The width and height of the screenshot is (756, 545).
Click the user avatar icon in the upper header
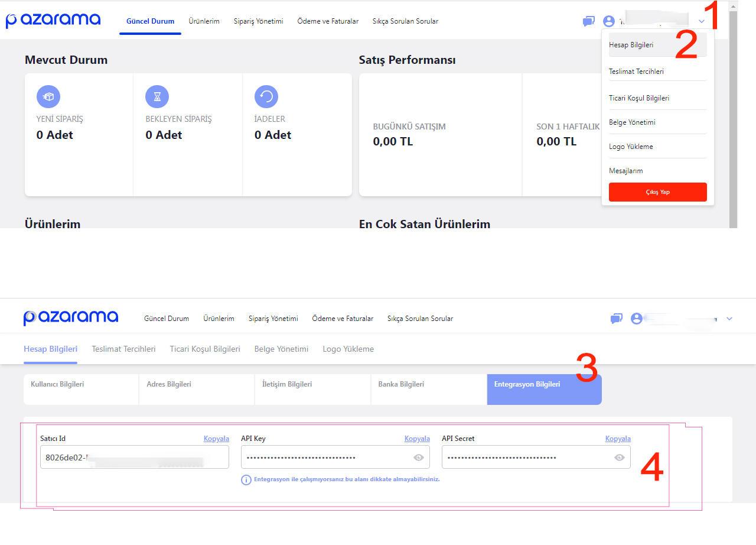pos(609,21)
